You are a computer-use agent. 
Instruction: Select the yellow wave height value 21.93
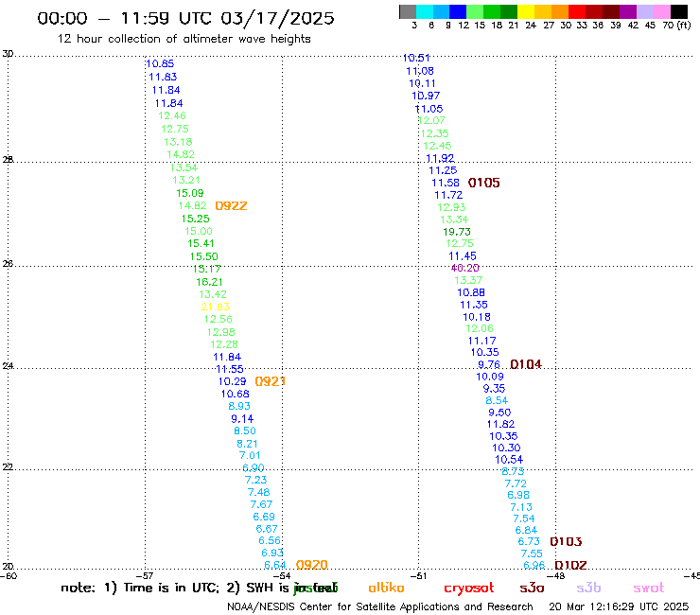215,307
